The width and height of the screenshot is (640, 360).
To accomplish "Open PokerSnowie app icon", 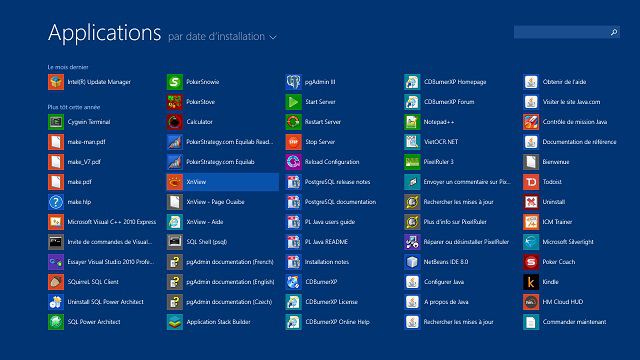I will pyautogui.click(x=175, y=82).
